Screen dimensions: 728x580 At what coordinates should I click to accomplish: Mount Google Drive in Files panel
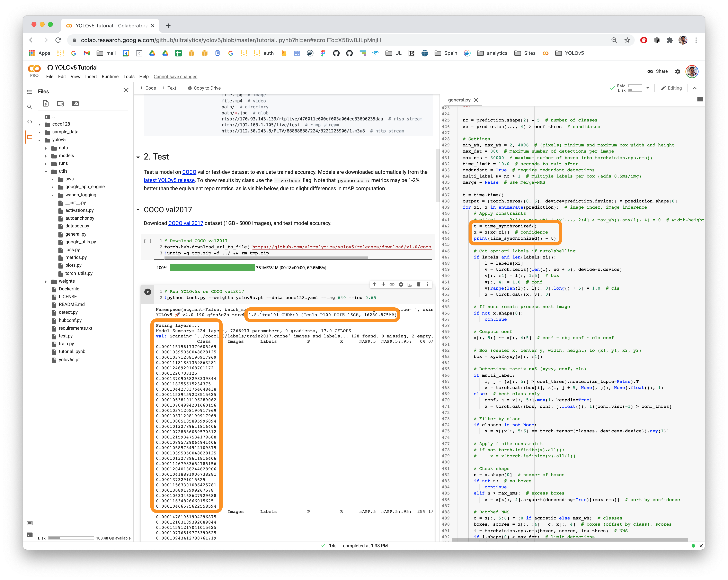75,103
